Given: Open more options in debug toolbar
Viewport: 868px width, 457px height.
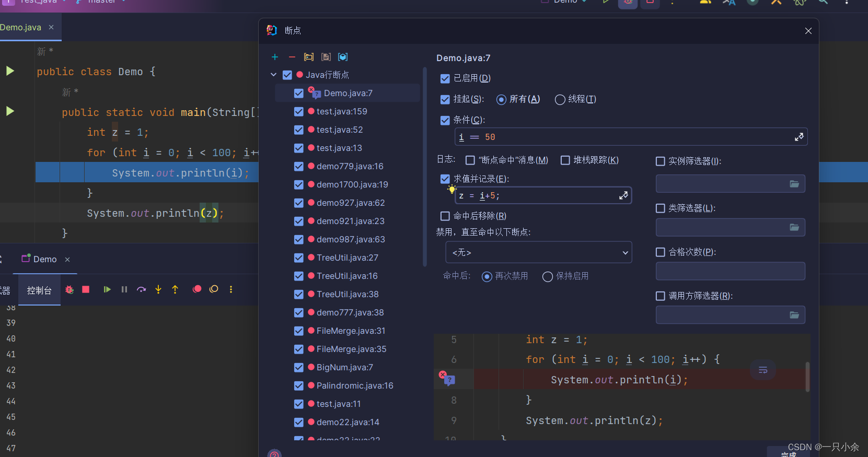Looking at the screenshot, I should tap(231, 289).
